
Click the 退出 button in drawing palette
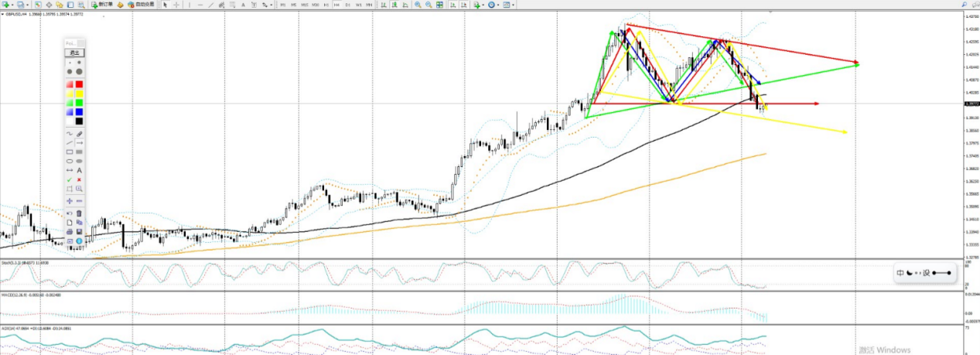tap(74, 53)
